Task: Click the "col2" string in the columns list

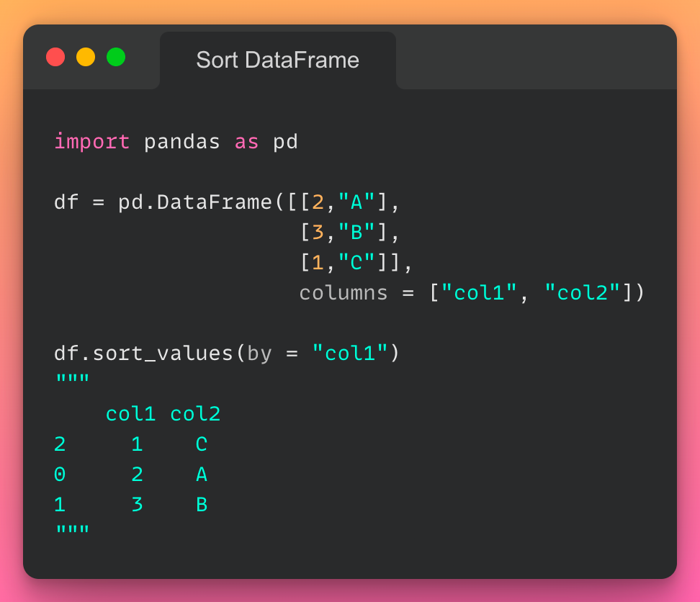Action: [585, 293]
